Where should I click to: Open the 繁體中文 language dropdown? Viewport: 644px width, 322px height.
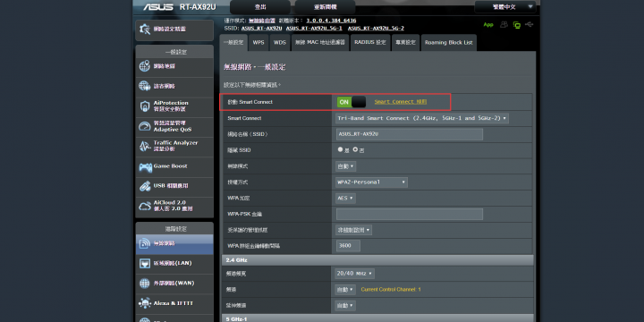505,7
